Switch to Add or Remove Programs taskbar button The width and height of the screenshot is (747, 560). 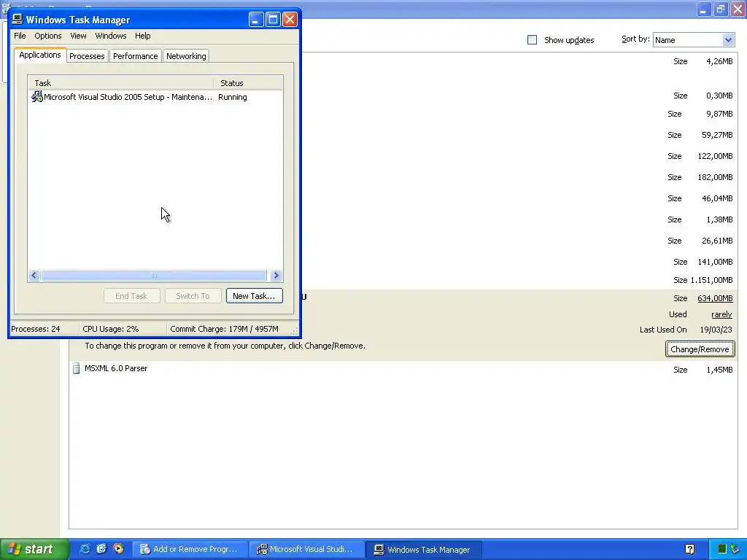(190, 549)
